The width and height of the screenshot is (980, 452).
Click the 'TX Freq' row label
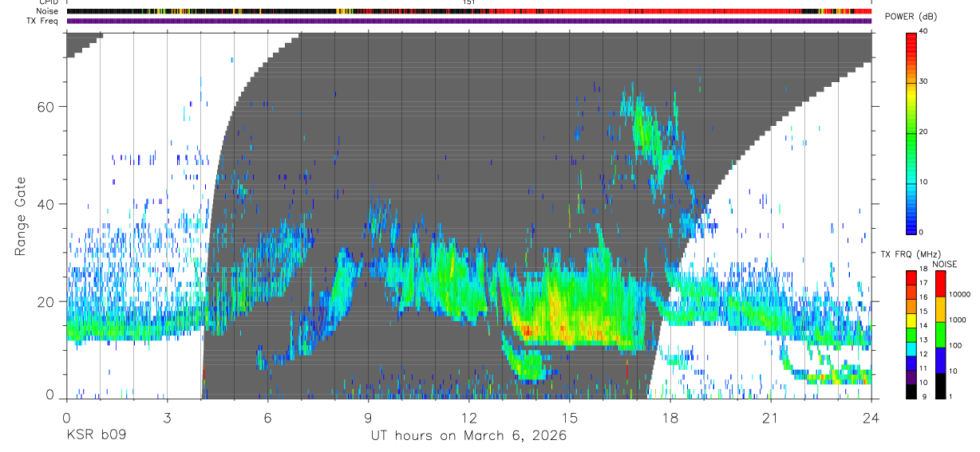pyautogui.click(x=43, y=21)
